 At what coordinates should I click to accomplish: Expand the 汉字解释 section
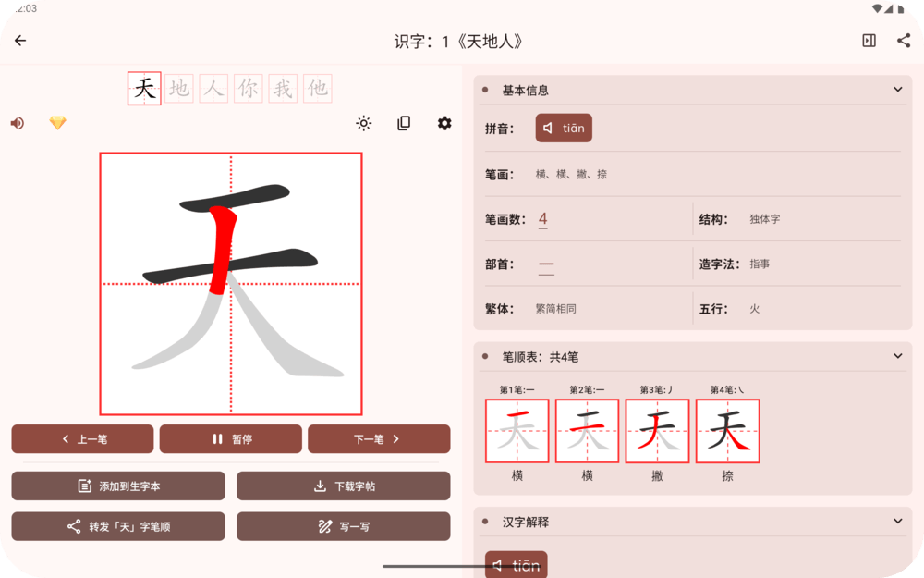point(897,522)
